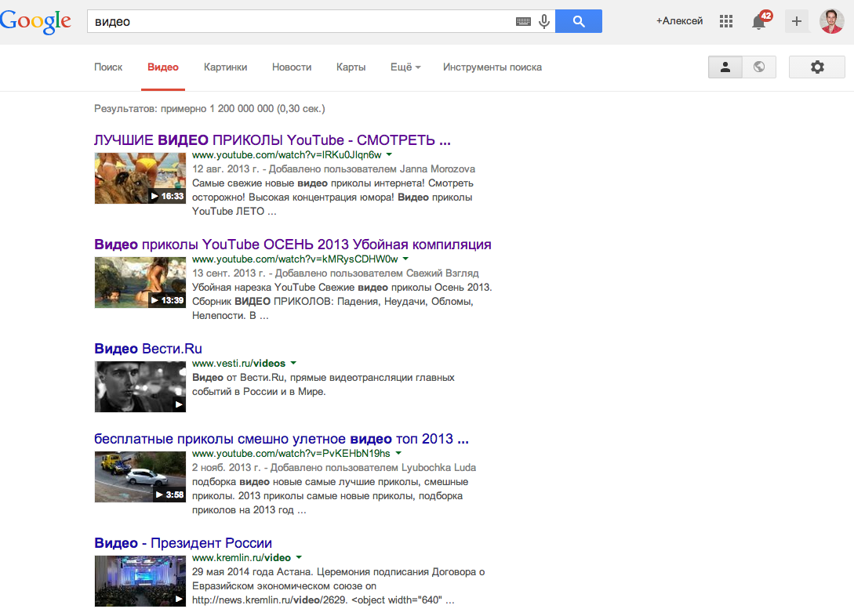The height and width of the screenshot is (616, 854).
Task: Switch to the Новости tab
Action: 292,67
